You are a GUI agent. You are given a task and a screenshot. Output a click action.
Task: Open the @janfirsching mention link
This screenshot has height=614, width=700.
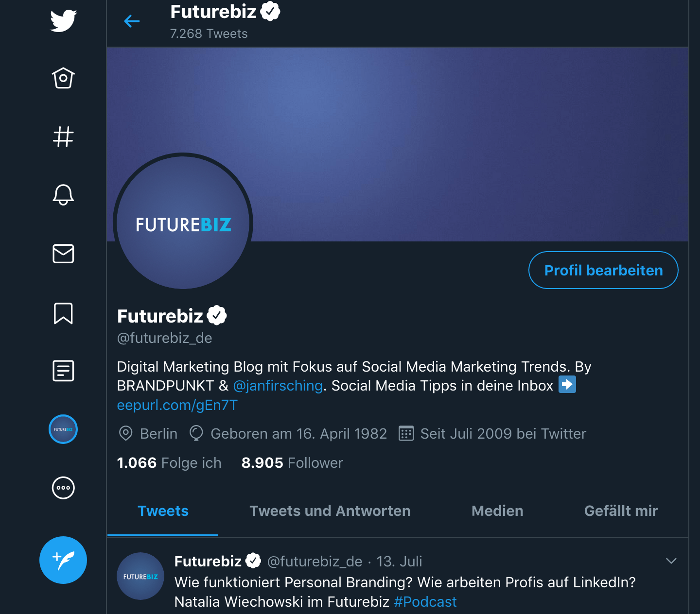[x=278, y=386]
